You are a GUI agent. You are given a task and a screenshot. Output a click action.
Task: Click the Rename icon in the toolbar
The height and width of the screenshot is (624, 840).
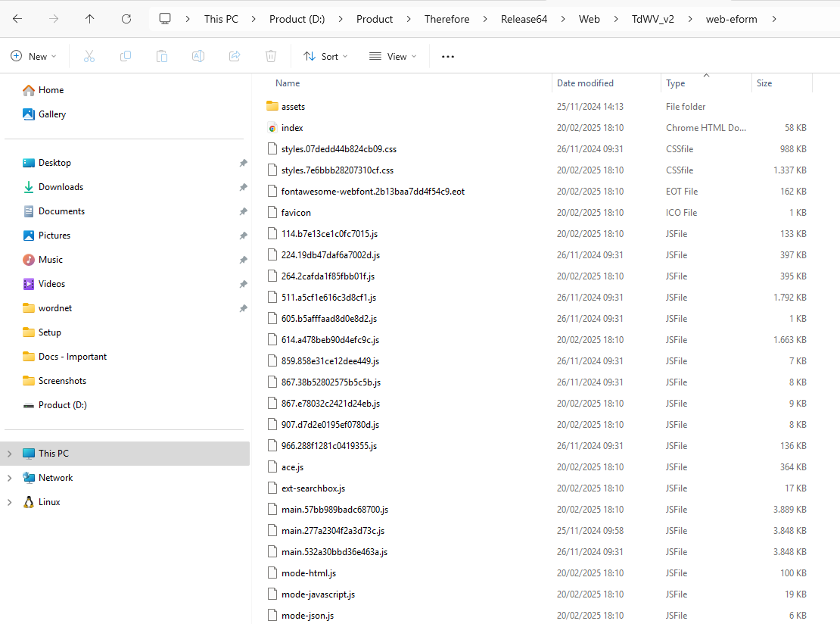(x=198, y=56)
